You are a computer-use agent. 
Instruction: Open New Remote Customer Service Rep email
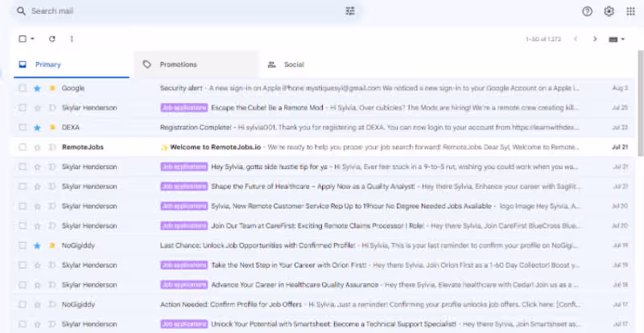(x=323, y=206)
